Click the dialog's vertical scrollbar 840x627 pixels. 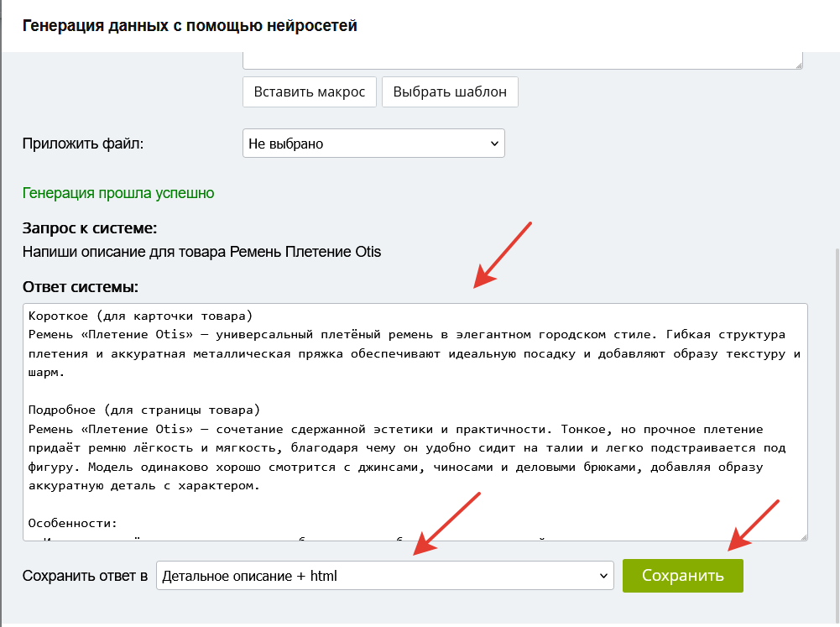coord(835,378)
